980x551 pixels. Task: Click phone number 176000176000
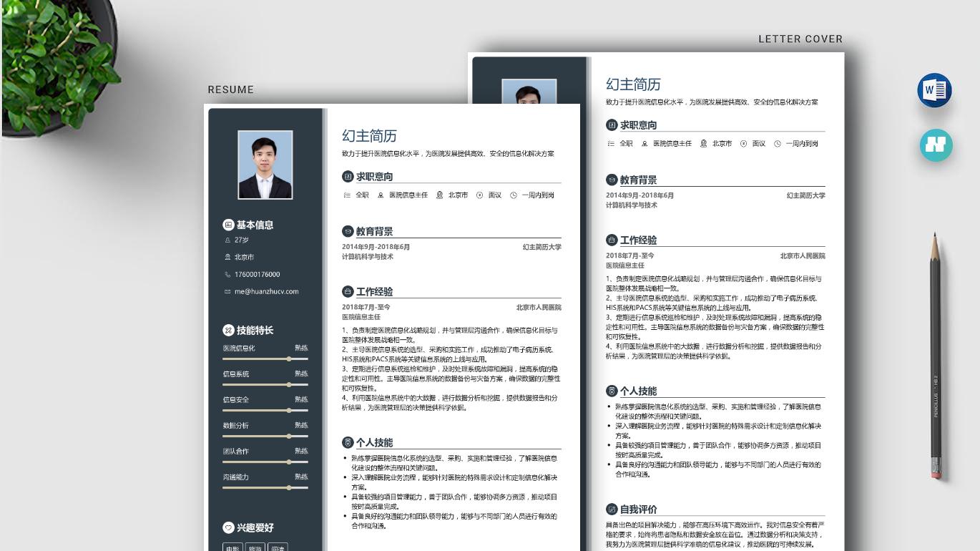pos(257,274)
